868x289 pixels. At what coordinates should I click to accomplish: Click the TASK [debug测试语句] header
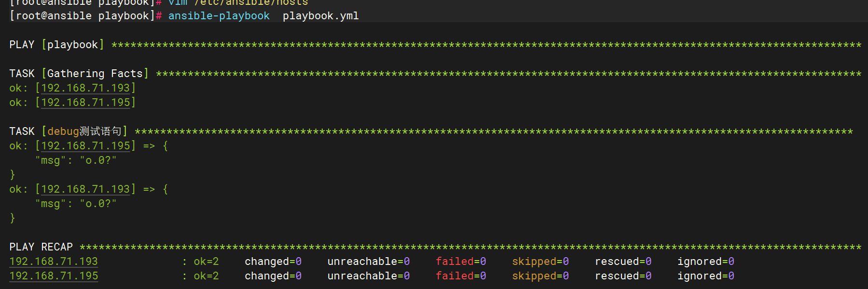69,131
